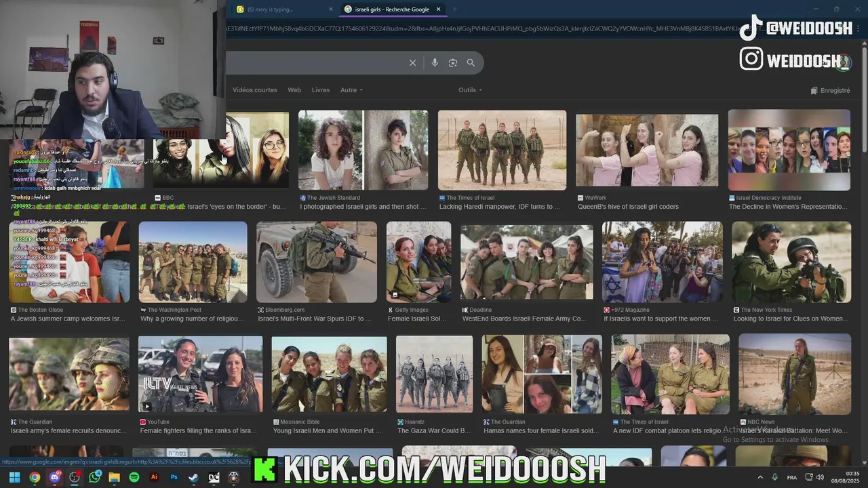Switch to the Livres results filter
Viewport: 868px width, 488px height.
tap(321, 90)
